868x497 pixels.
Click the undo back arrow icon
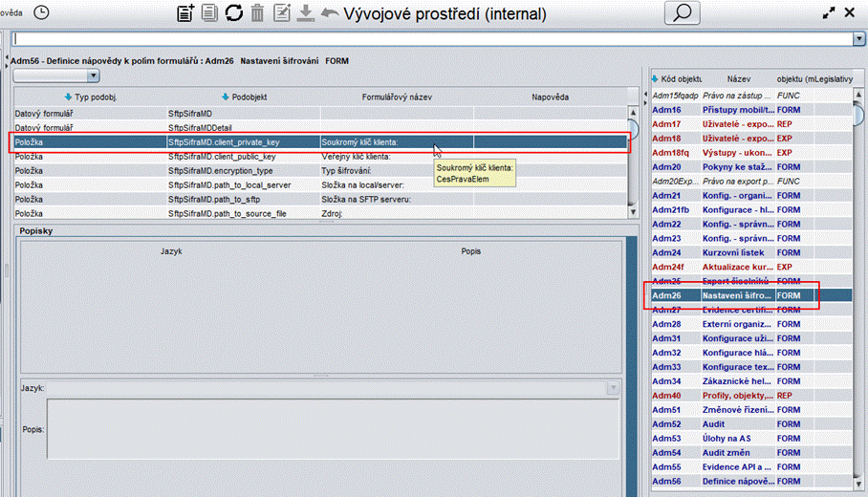click(x=330, y=13)
